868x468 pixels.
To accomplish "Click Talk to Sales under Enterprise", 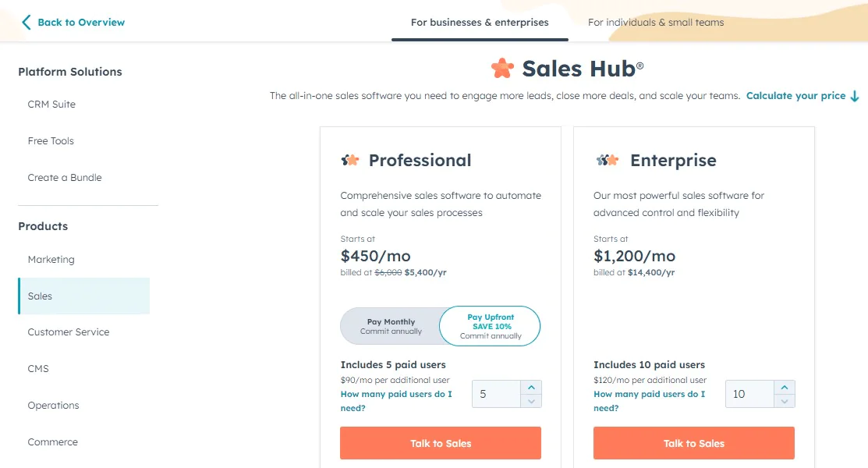I will pyautogui.click(x=693, y=442).
